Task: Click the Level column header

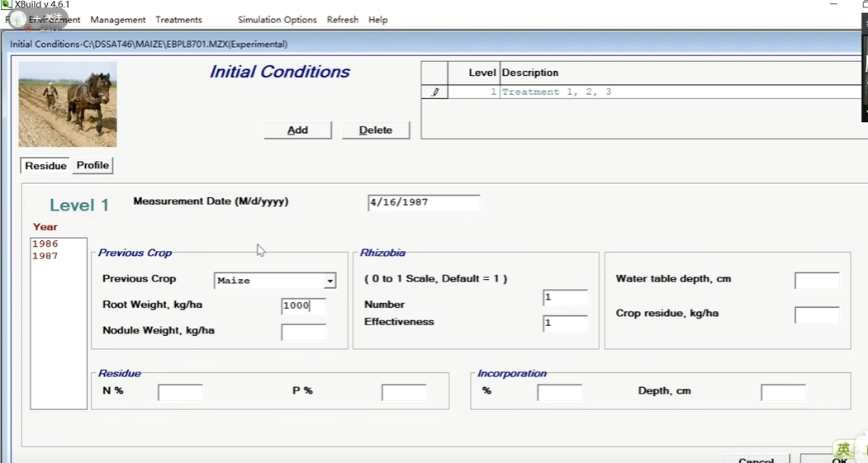Action: pyautogui.click(x=474, y=73)
